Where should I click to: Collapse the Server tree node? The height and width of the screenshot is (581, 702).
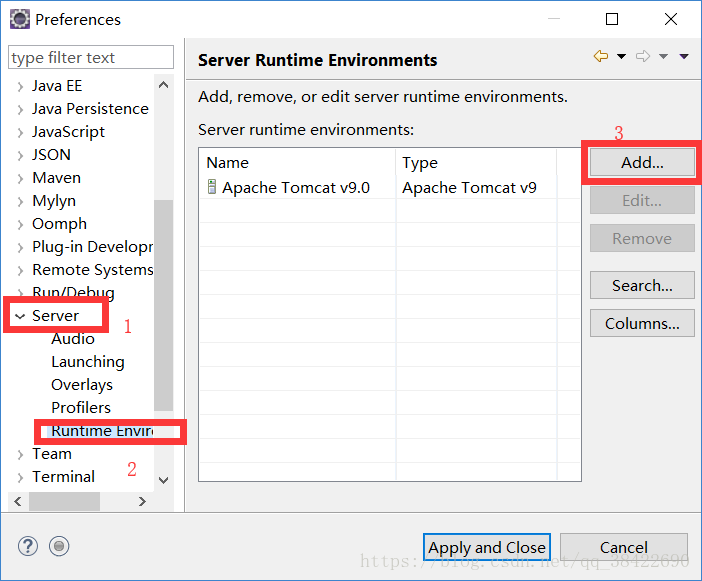pos(20,316)
